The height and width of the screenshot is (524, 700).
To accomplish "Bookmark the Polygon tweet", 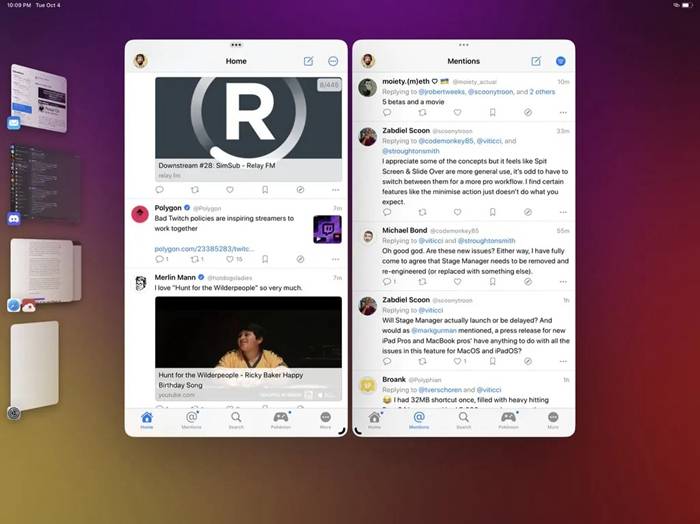I will tap(265, 259).
